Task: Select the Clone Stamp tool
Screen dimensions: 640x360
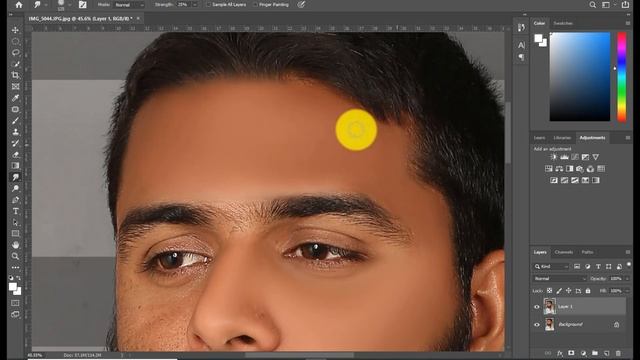Action: tap(16, 132)
